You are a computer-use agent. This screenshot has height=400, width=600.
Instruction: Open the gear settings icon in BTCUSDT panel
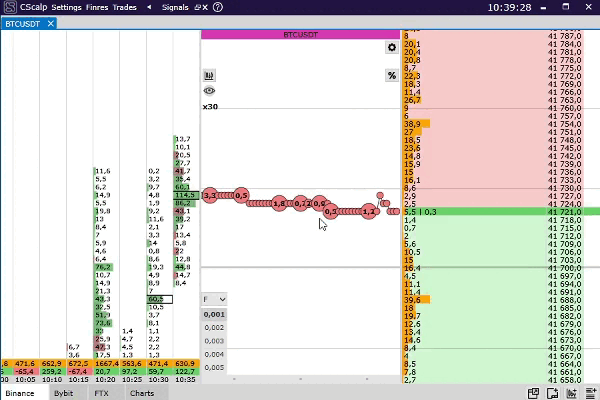tap(392, 47)
